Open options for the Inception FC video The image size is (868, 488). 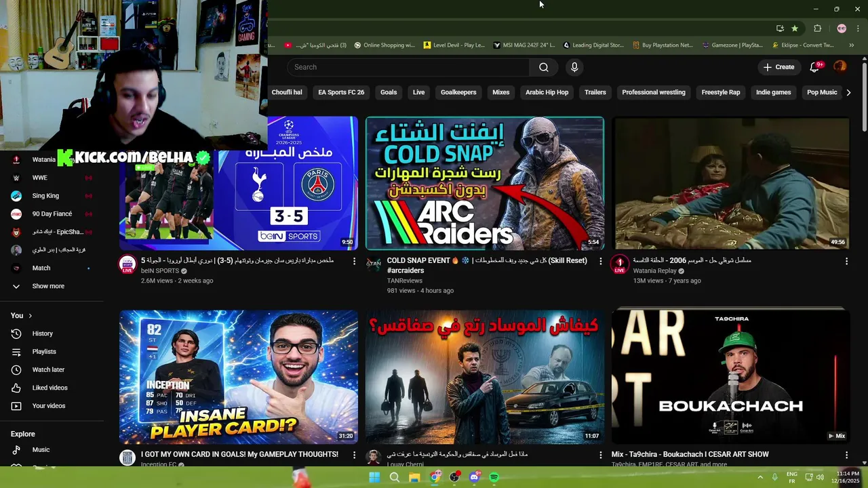[x=354, y=455]
